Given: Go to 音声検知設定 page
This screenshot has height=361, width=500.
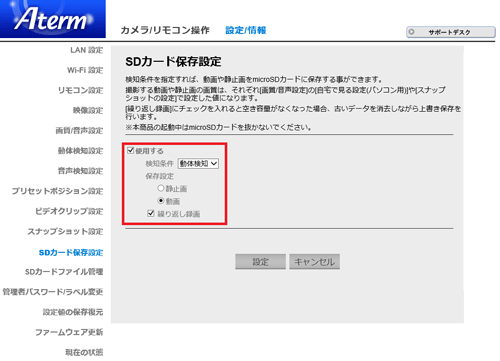Looking at the screenshot, I should coord(80,171).
